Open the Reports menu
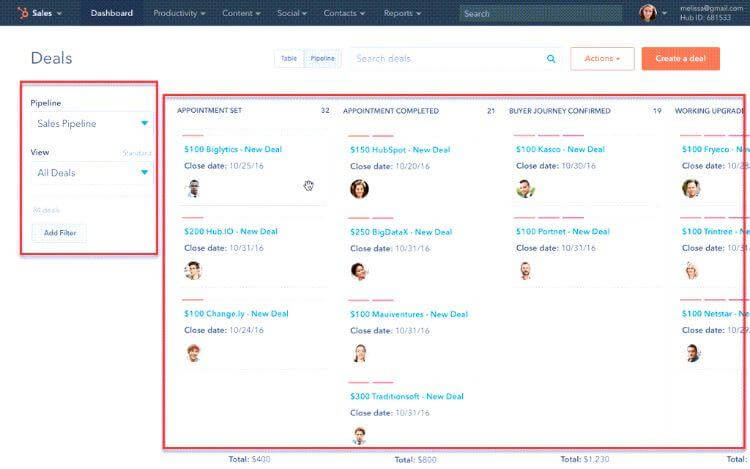The width and height of the screenshot is (750, 469). [x=402, y=13]
